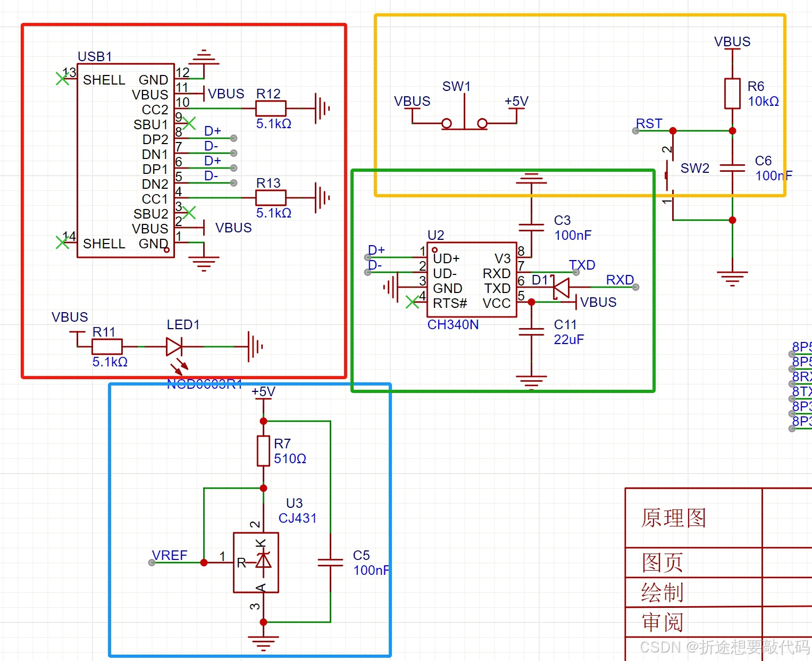
Task: Select the U2 CH340N chip body
Action: [472, 280]
